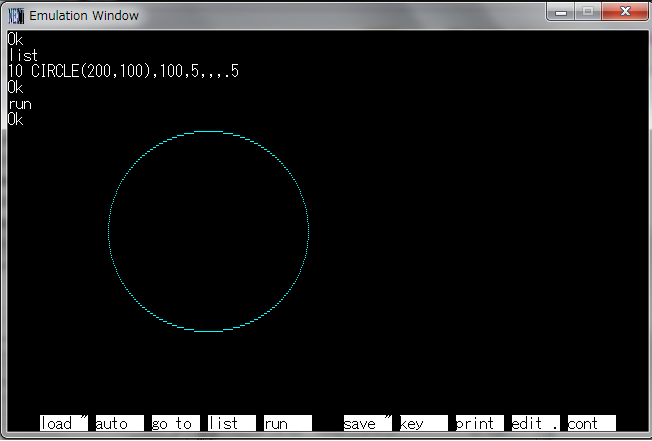Click the typed list command text

point(23,55)
